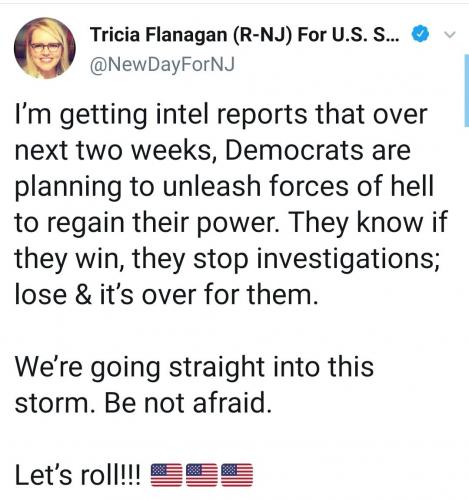Click "I'm getting intel reports" opening text
This screenshot has width=469, height=500.
(x=161, y=115)
